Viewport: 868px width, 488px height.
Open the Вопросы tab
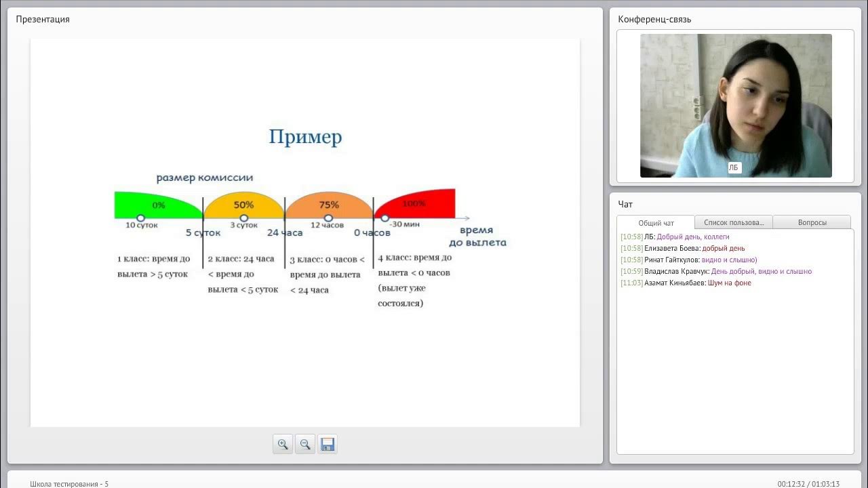[812, 222]
